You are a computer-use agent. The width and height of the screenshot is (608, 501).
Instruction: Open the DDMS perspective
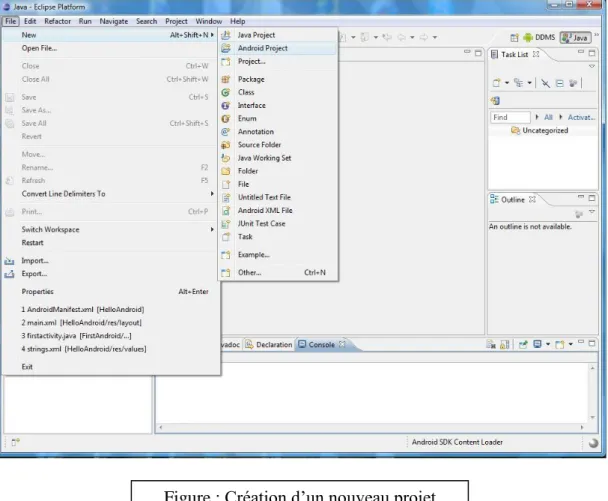click(539, 37)
